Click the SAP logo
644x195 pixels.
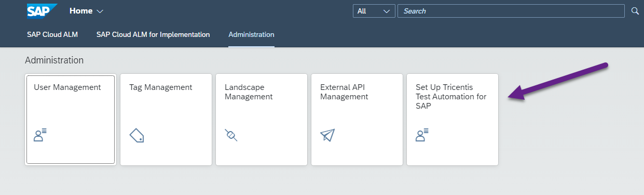point(42,10)
